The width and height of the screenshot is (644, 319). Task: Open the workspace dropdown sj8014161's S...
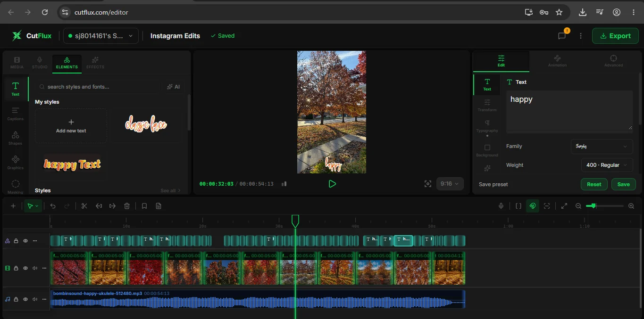click(101, 36)
